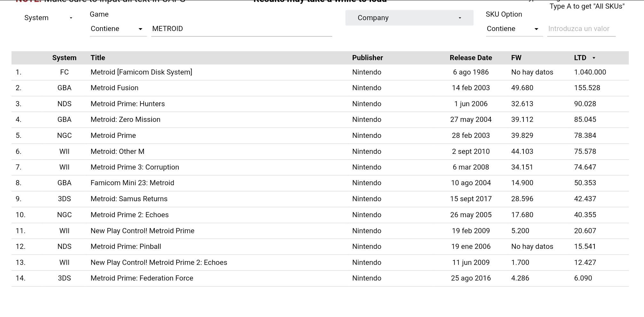
Task: Click the LTD value 155.528
Action: pos(587,88)
